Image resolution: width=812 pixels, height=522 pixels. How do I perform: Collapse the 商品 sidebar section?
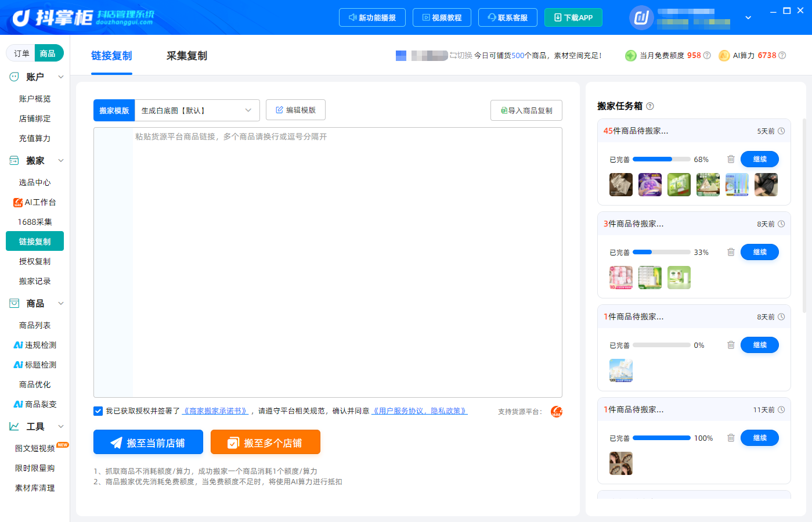(61, 303)
